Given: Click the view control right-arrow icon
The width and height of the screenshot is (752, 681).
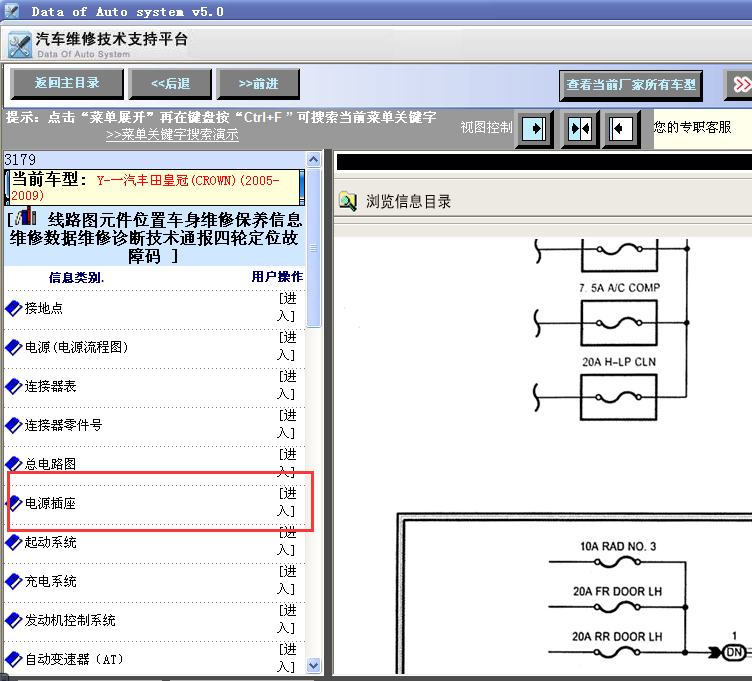Looking at the screenshot, I should [x=534, y=129].
